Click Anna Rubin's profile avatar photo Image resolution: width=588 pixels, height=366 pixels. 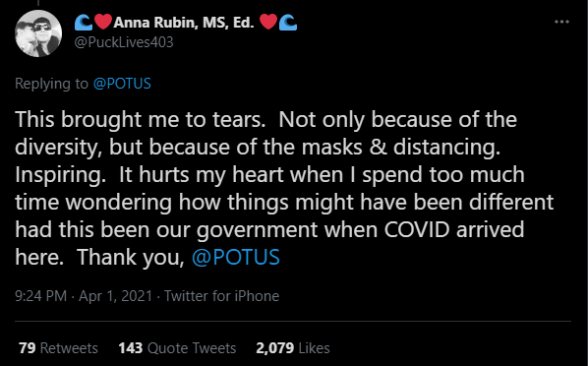point(38,33)
